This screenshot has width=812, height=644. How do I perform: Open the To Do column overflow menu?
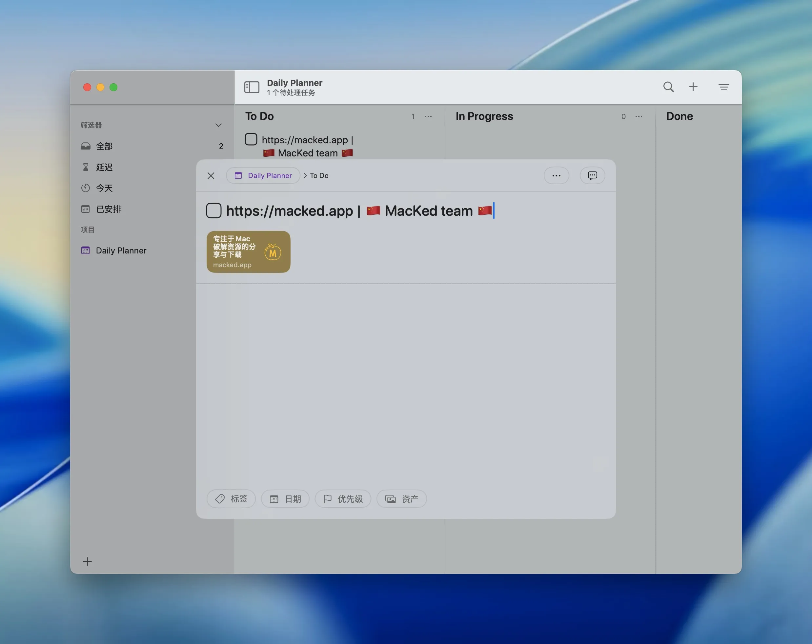(x=428, y=117)
